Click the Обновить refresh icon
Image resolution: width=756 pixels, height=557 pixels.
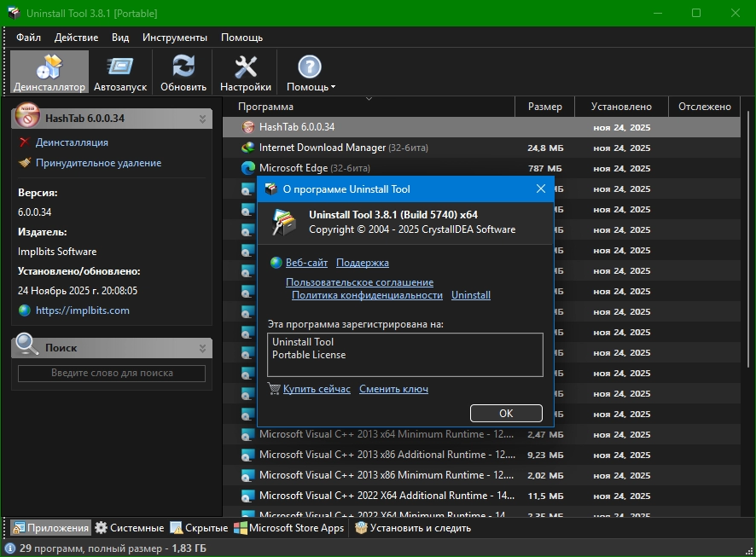point(183,73)
